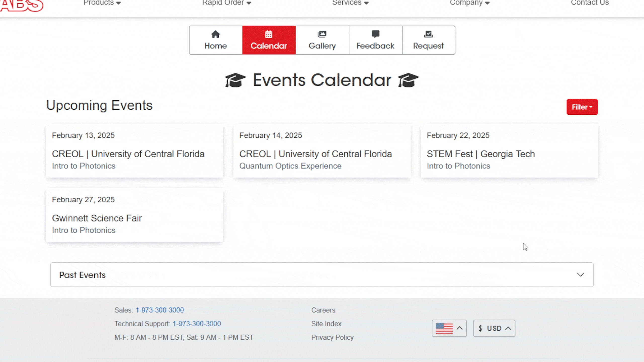Click the Upcoming Events heading
This screenshot has width=644, height=362.
pos(99,105)
